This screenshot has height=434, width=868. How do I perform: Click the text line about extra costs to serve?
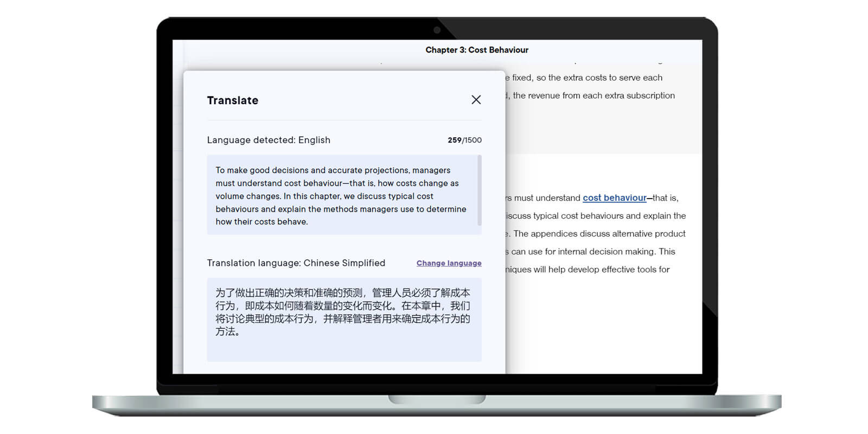tap(586, 78)
